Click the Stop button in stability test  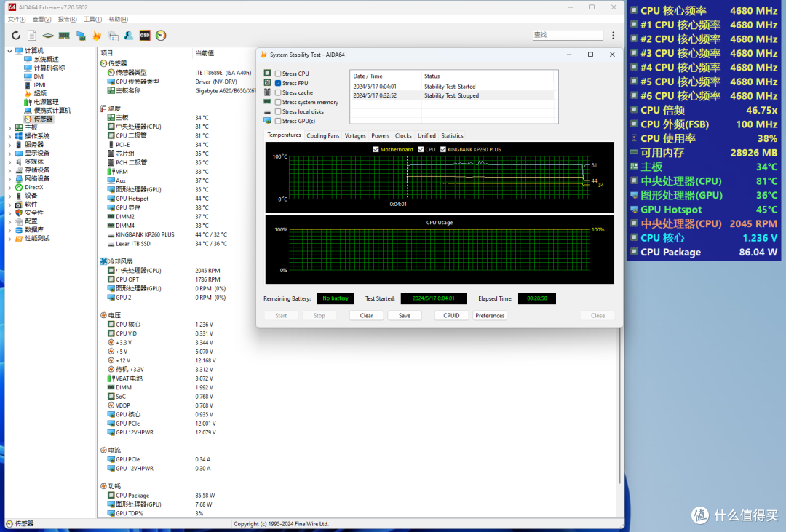(319, 316)
